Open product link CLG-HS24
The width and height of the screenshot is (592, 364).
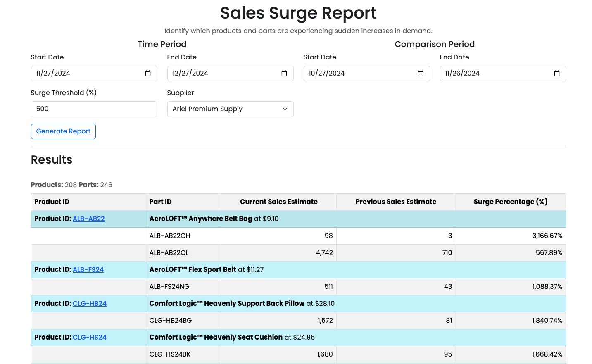point(90,338)
